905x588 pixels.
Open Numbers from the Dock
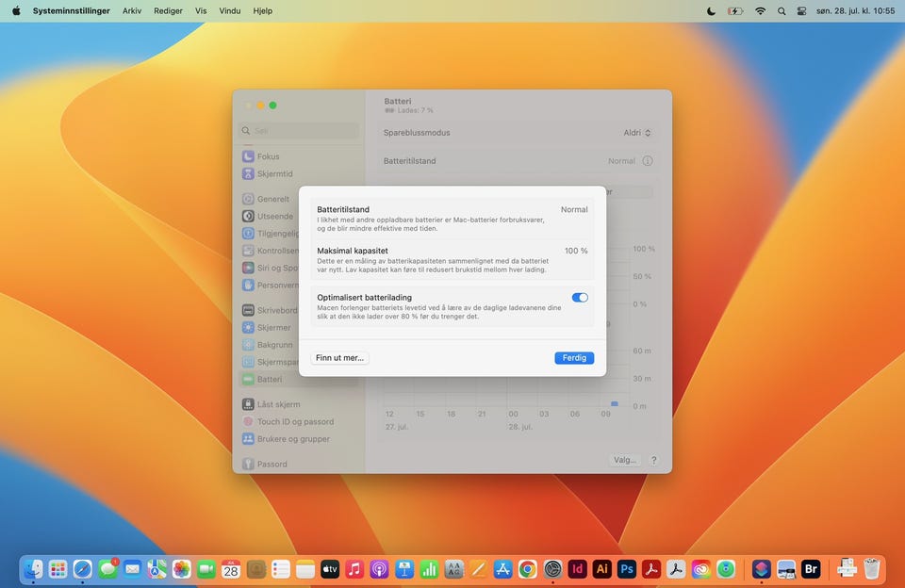(x=429, y=569)
